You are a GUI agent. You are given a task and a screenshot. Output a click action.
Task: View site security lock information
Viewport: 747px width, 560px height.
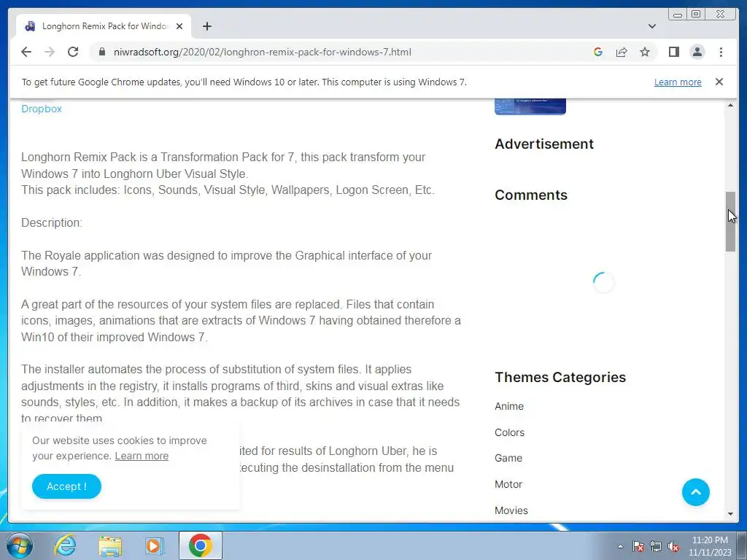102,52
